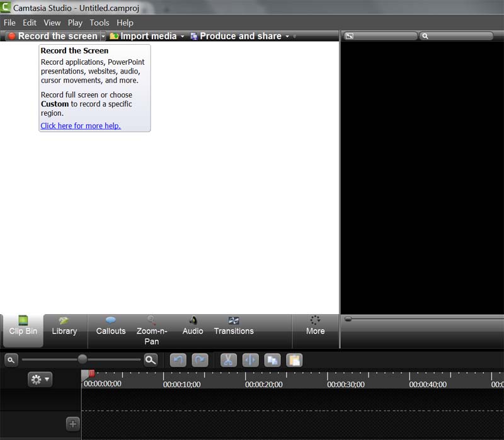The width and height of the screenshot is (504, 440).
Task: Click the Split icon
Action: (x=250, y=360)
